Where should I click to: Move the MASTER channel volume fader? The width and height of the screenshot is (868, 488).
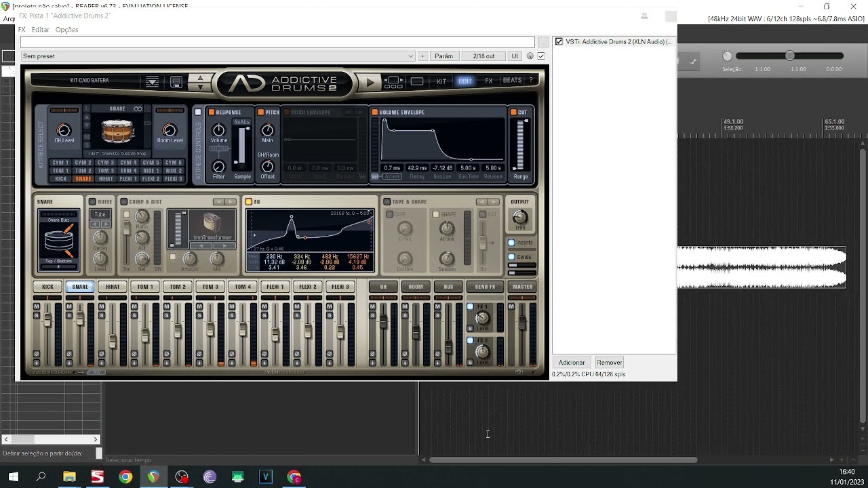click(x=522, y=324)
